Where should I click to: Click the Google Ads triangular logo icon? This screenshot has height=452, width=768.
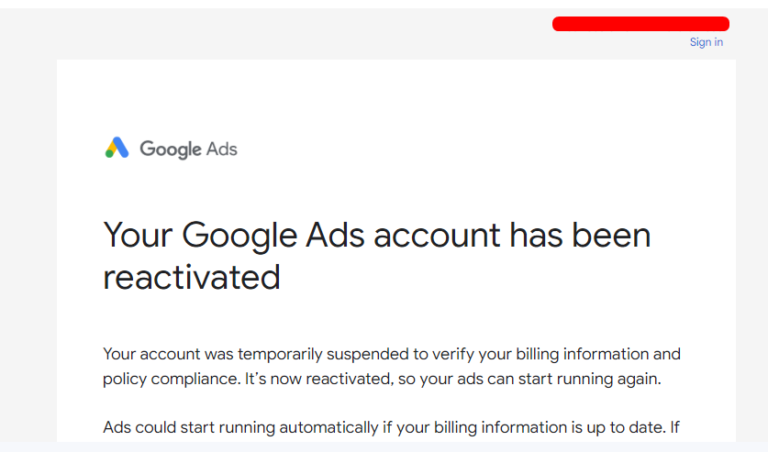tap(117, 148)
